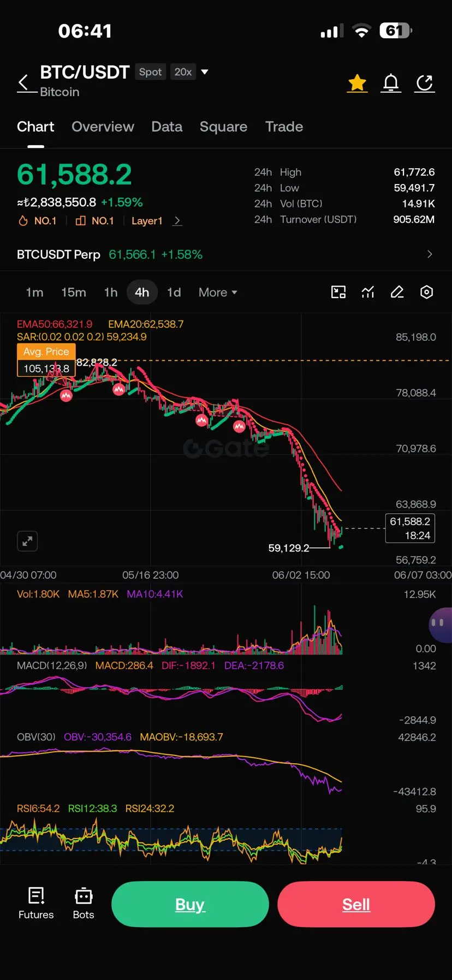Switch to the Data tab
Image resolution: width=452 pixels, height=980 pixels.
tap(166, 127)
